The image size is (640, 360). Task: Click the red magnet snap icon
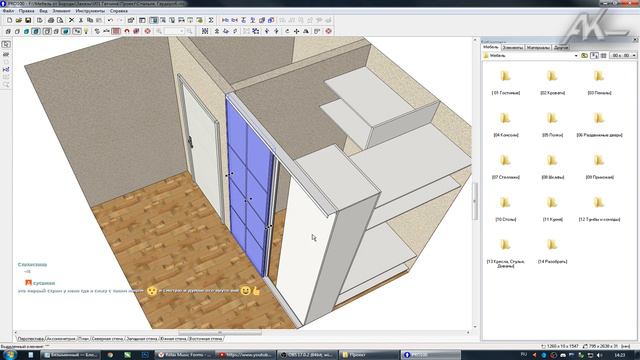tap(127, 31)
